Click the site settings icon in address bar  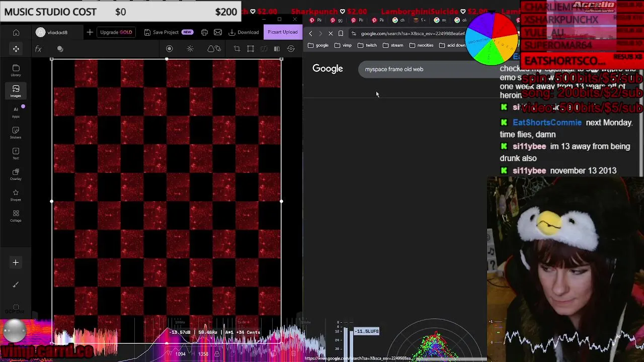[354, 34]
